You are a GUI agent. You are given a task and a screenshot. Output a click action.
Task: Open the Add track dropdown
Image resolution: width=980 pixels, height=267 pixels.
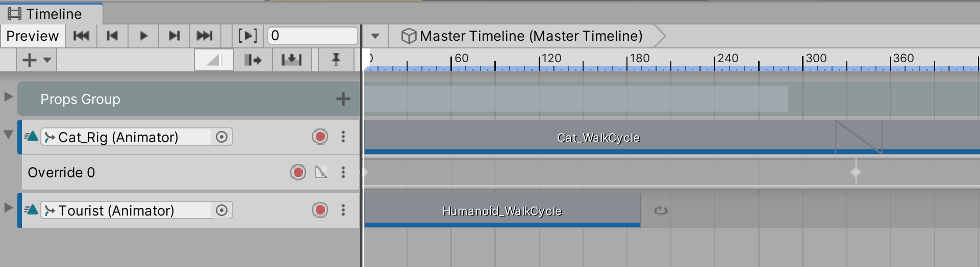click(36, 60)
